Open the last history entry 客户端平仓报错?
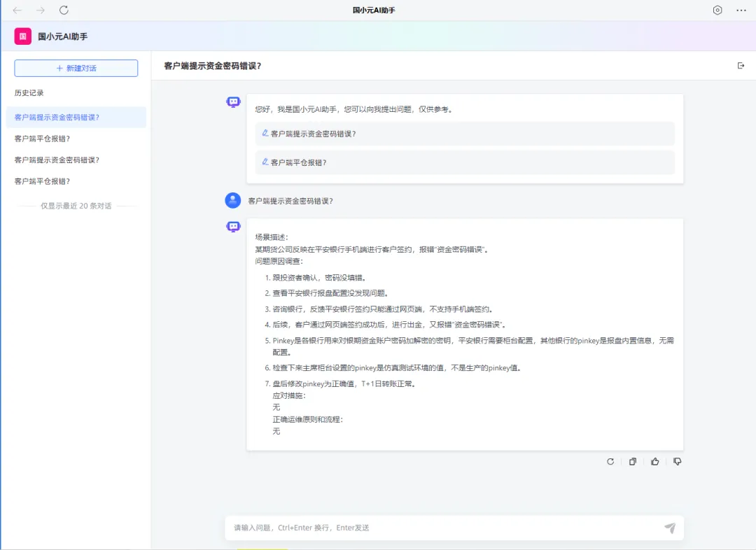Viewport: 756px width, 550px height. pyautogui.click(x=42, y=181)
